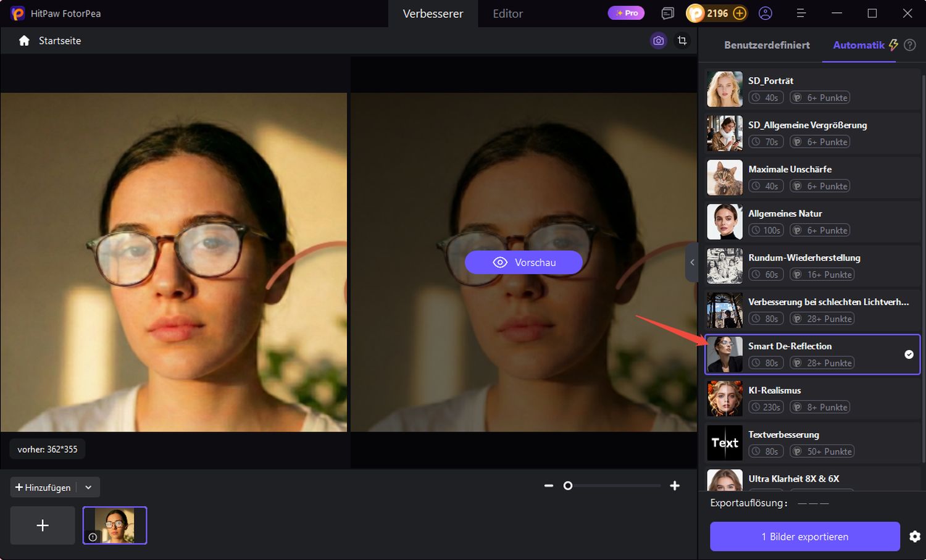Add credits using the plus coin icon
Screen dimensions: 926x560
740,13
